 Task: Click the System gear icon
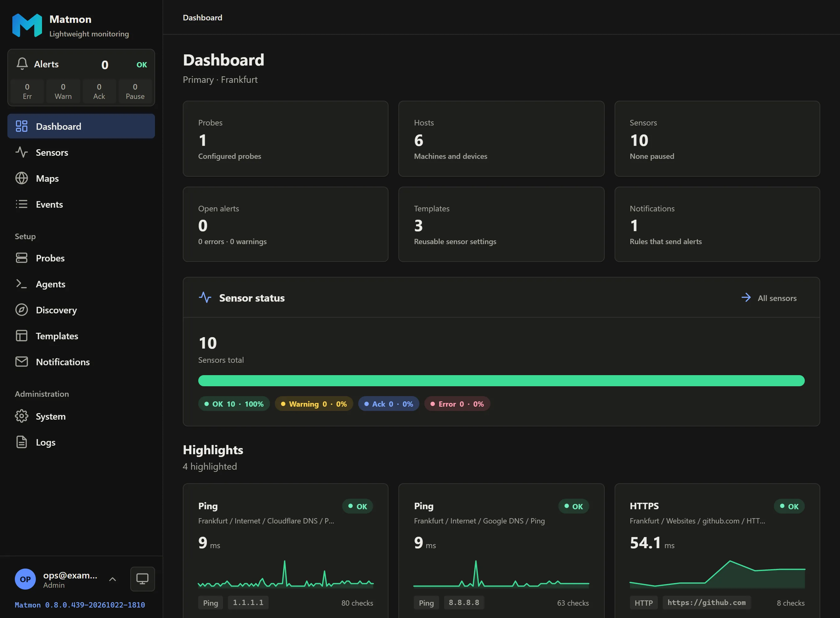(x=21, y=416)
